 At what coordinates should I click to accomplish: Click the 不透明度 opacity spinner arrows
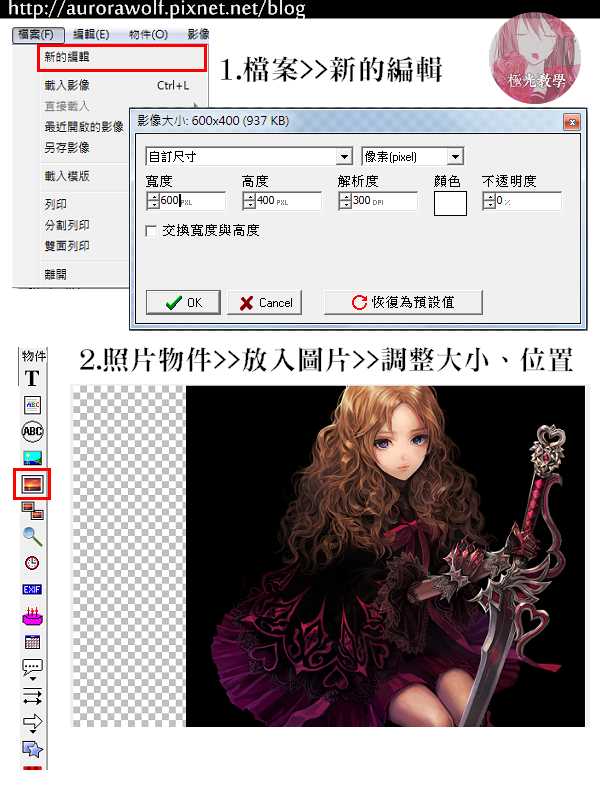click(x=489, y=201)
